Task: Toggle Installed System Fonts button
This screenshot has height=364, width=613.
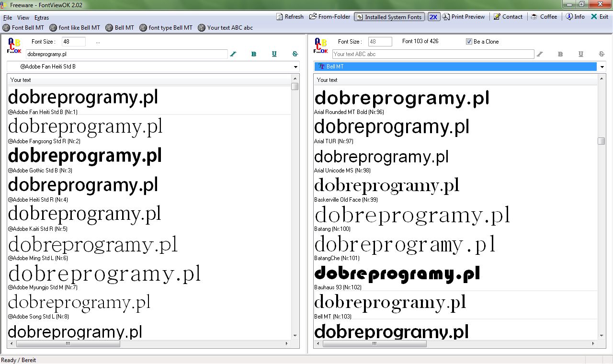Action: click(389, 17)
